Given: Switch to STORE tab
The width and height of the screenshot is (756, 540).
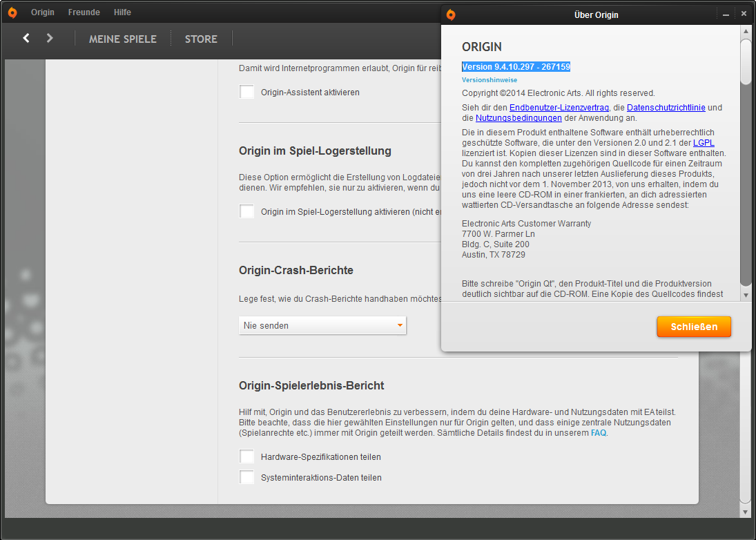Looking at the screenshot, I should tap(201, 39).
